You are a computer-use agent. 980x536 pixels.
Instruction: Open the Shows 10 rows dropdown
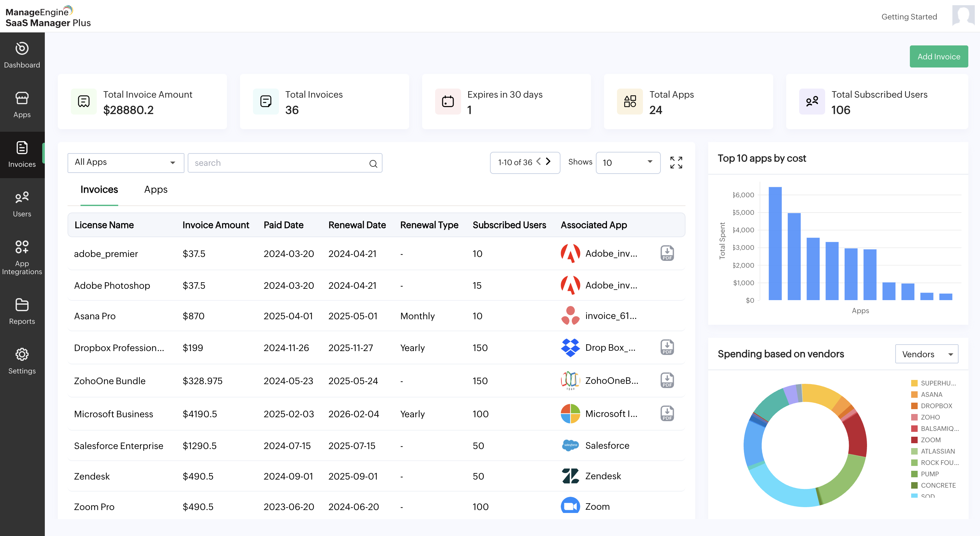[628, 163]
